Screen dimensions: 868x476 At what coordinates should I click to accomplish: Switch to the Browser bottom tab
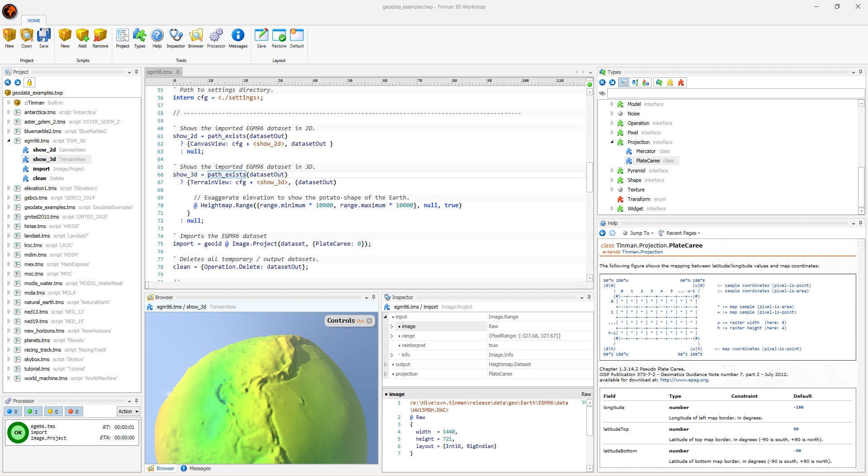(161, 468)
